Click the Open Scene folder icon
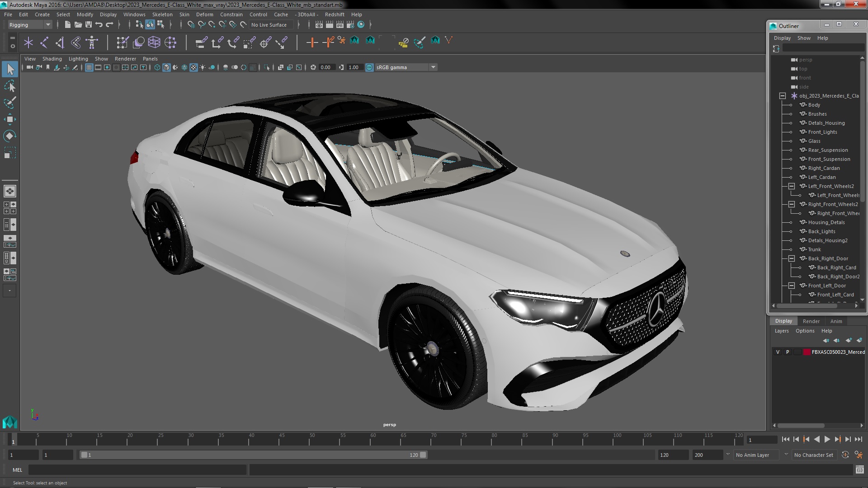The image size is (868, 488). (78, 24)
